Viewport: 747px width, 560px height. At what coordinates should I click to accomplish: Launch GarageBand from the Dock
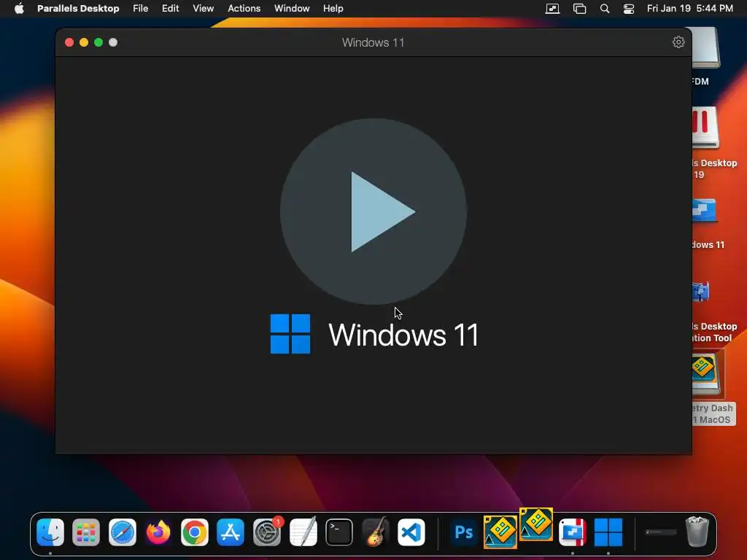[375, 532]
